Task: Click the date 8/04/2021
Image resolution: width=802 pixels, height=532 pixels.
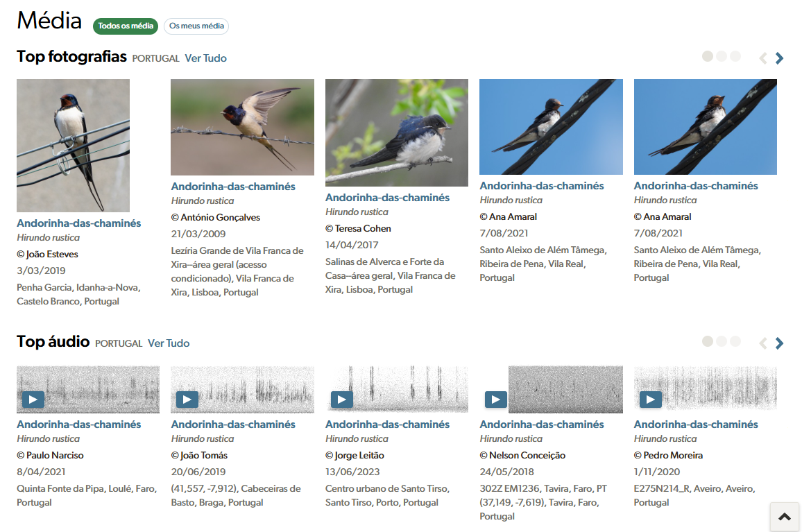Action: (41, 472)
